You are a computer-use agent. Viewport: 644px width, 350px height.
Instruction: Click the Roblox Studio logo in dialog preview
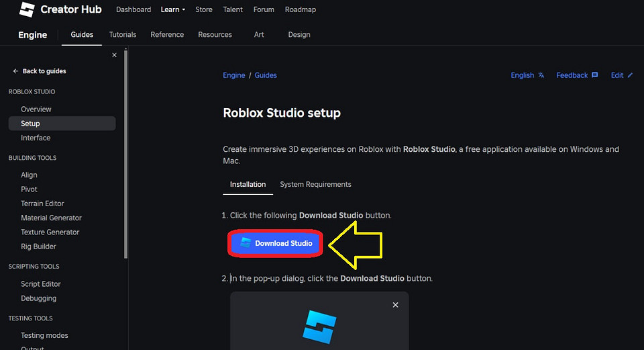click(319, 326)
